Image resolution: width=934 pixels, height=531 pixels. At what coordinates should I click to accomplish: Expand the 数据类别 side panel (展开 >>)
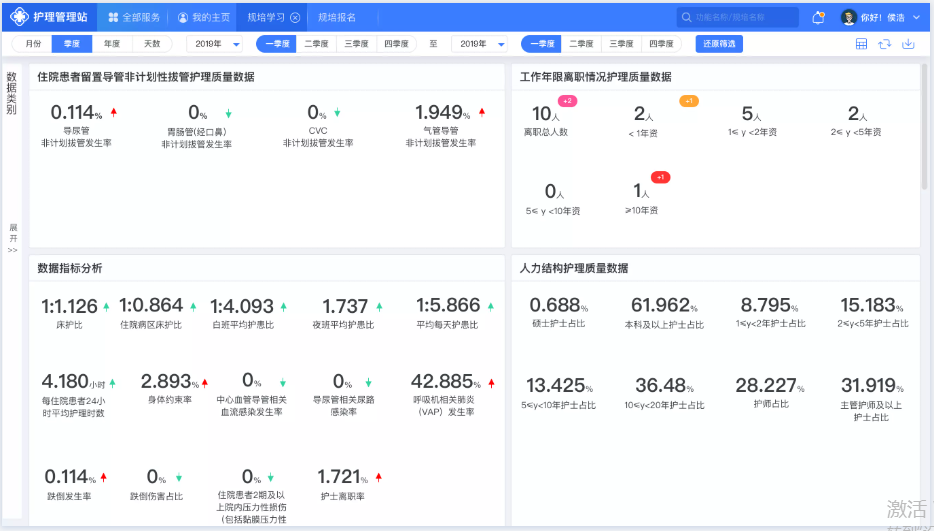[13, 238]
